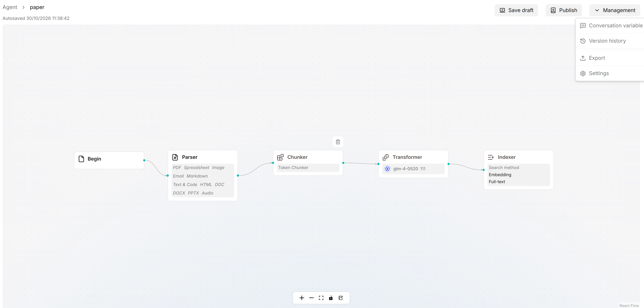Click the Begin node file icon
644x308 pixels.
[x=81, y=159]
